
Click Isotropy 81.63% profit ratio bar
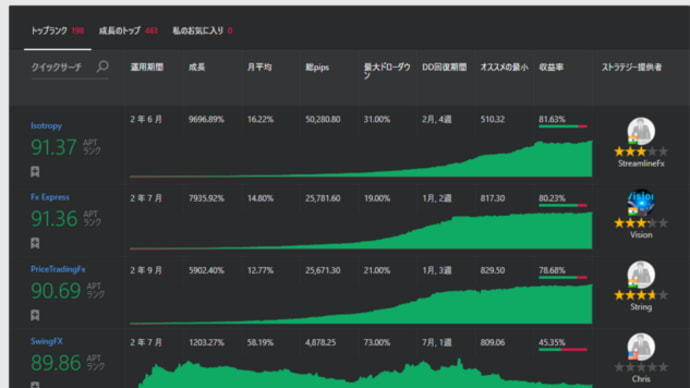(x=563, y=127)
